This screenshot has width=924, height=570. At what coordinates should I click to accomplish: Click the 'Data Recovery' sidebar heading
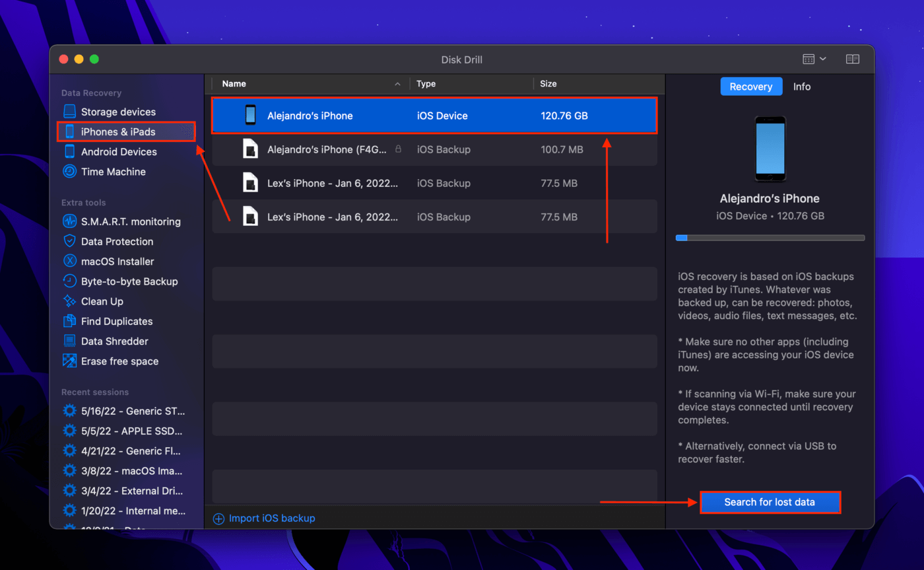tap(92, 93)
